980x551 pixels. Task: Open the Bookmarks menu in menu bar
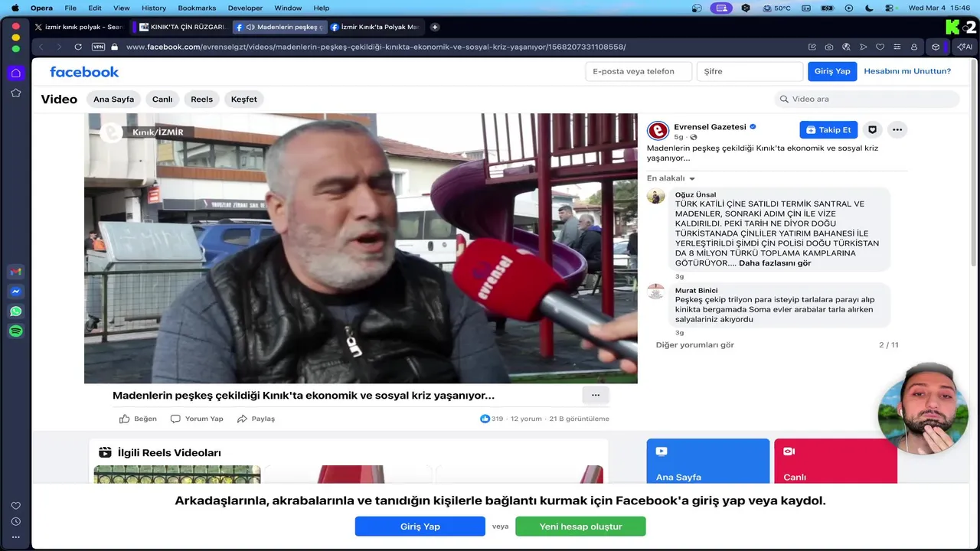197,8
